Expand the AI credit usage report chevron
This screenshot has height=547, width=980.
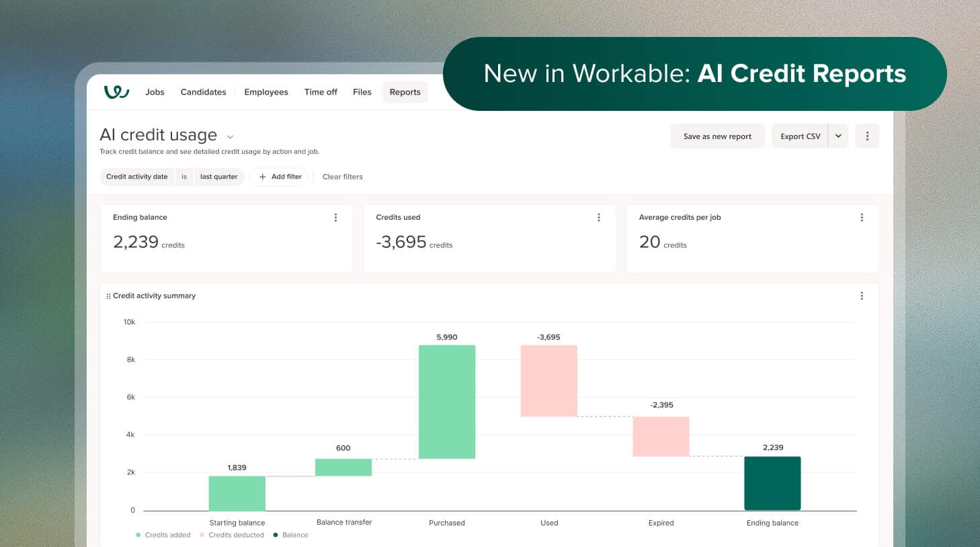[x=230, y=137]
